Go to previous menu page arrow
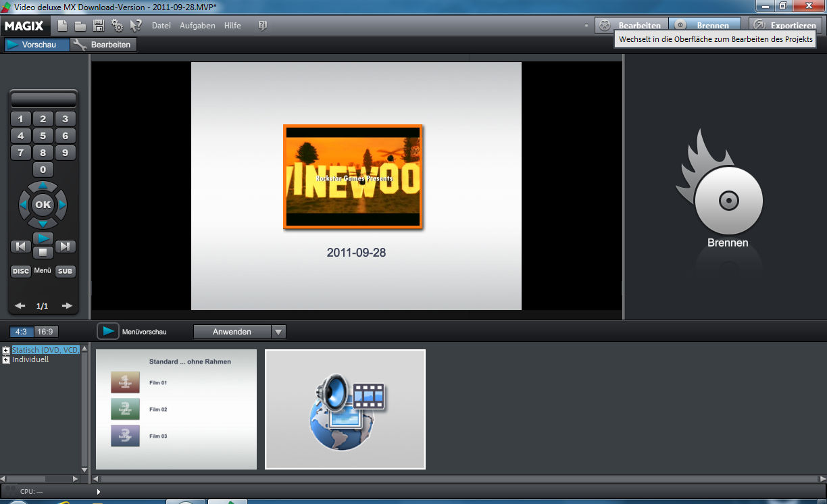The image size is (827, 504). tap(20, 306)
